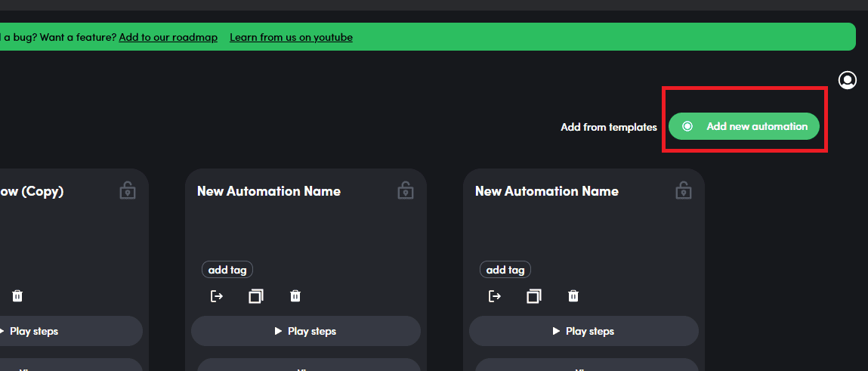Open "Learn from us on youtube" link

pos(291,38)
